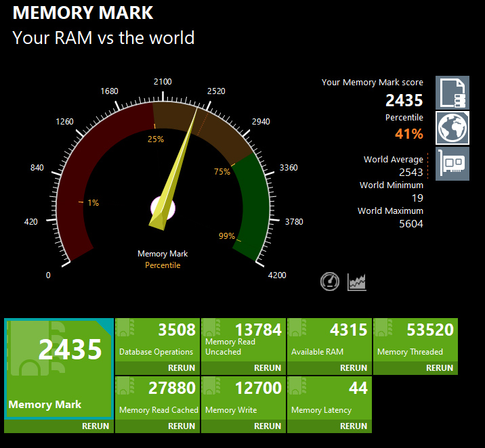
Task: Click the 4200 gauge scale label
Action: pos(277,275)
